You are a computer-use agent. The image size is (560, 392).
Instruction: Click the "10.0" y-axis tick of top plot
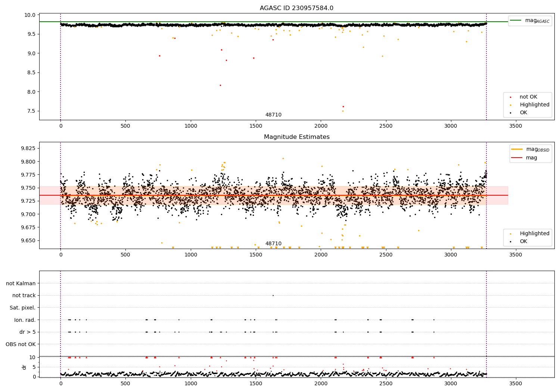click(31, 15)
